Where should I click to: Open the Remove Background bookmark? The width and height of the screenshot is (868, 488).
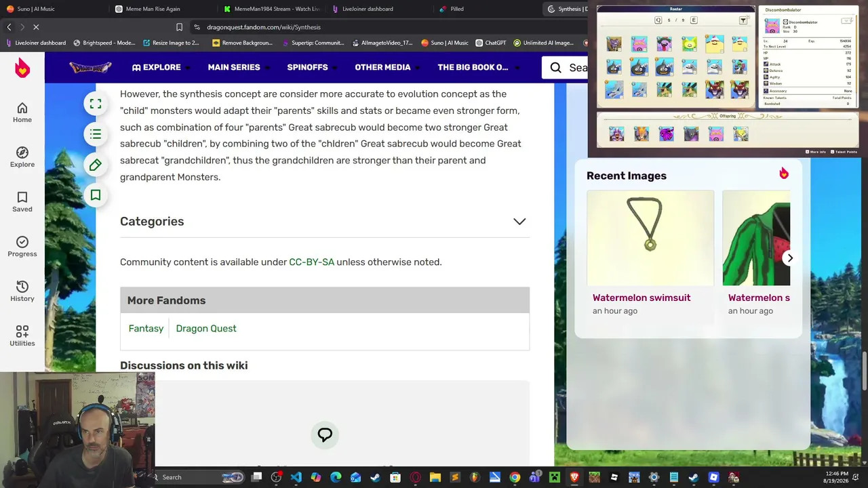tap(242, 43)
